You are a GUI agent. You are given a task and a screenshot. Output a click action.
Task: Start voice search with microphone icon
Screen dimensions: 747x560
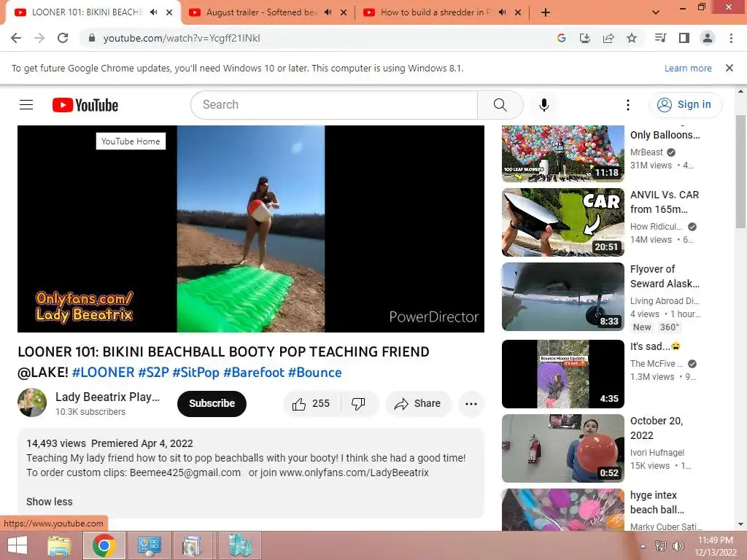[544, 105]
